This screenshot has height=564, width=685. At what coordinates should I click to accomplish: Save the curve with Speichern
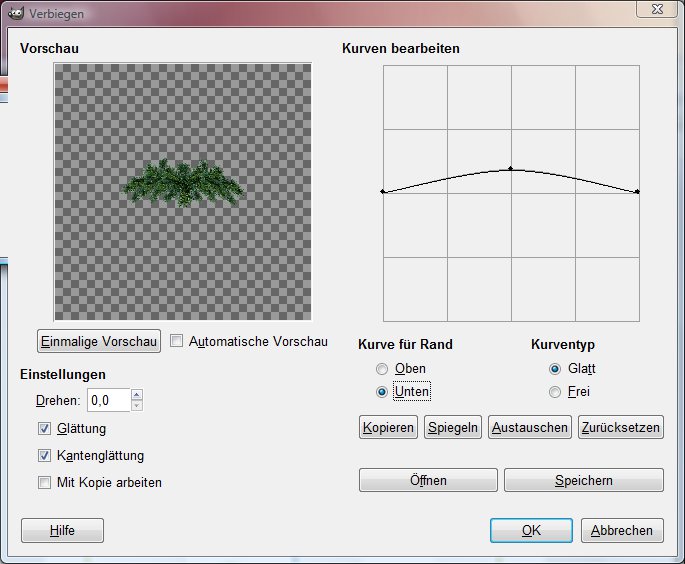[x=584, y=480]
